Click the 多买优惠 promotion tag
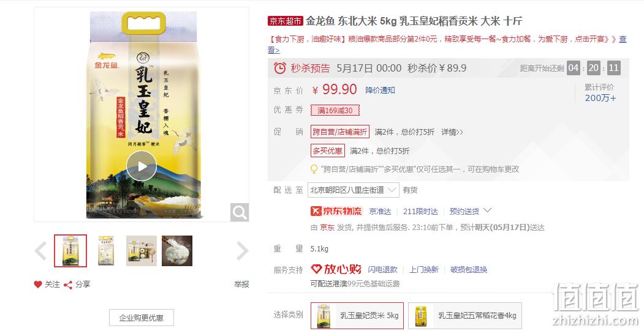Screen dimensions: 644x331 pyautogui.click(x=327, y=151)
